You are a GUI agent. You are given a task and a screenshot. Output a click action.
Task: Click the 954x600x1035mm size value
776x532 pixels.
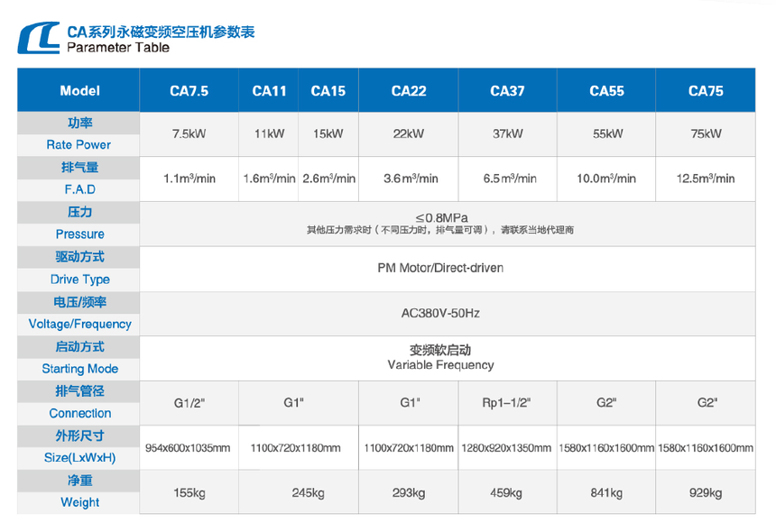(188, 448)
